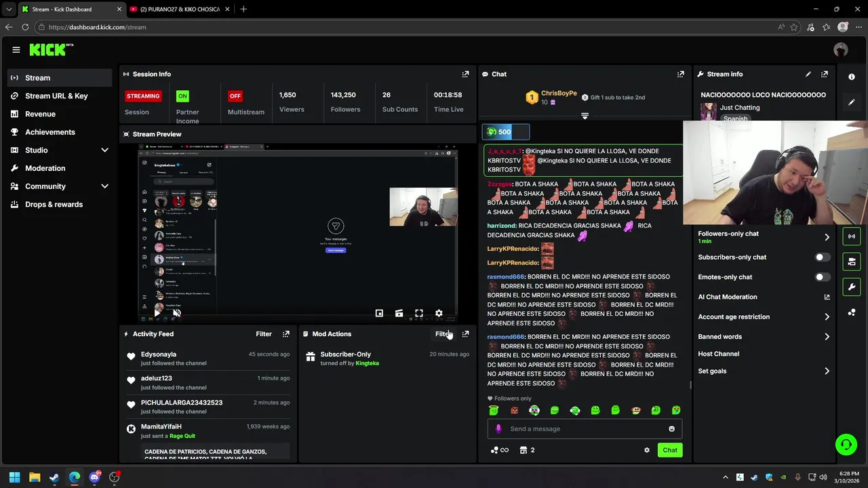Click the browser address bar
868x488 pixels.
click(407, 27)
